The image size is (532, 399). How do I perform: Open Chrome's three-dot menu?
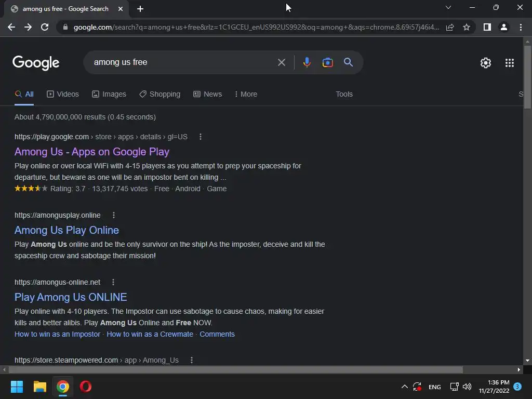[521, 27]
